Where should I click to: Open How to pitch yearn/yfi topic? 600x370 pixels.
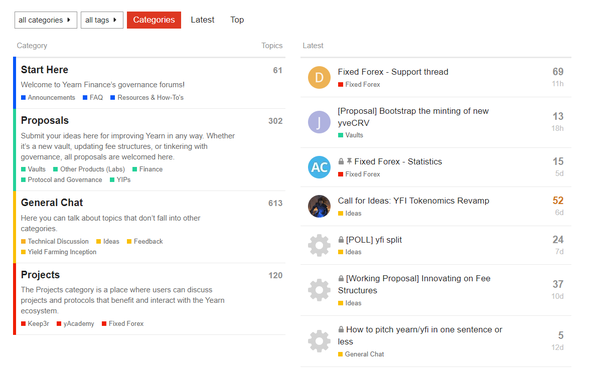point(420,336)
